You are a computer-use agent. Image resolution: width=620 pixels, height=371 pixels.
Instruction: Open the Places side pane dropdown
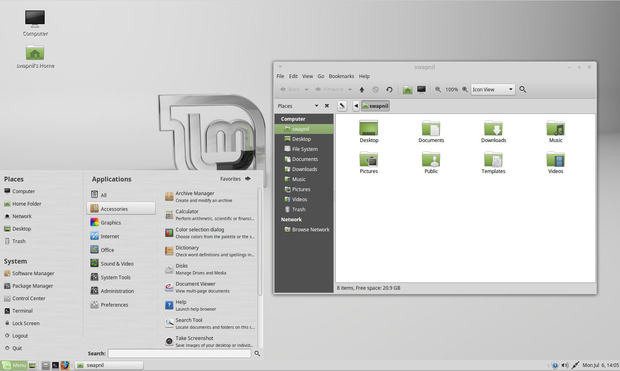click(x=316, y=106)
